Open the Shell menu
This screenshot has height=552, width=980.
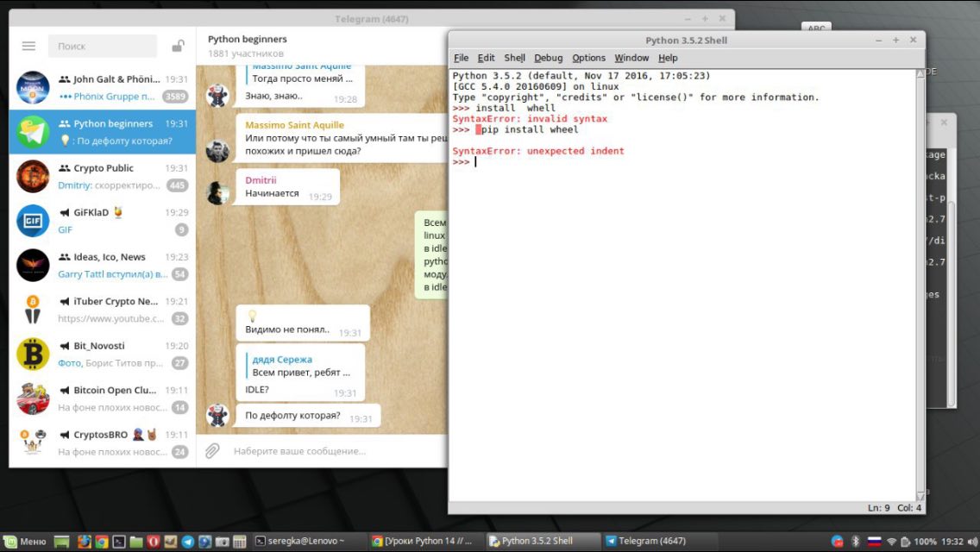click(x=514, y=58)
